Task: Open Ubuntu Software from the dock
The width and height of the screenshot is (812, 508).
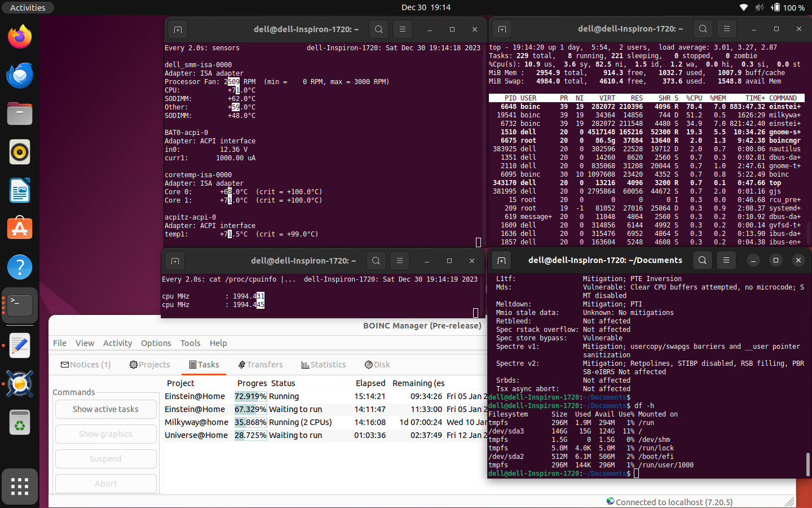Action: point(20,229)
